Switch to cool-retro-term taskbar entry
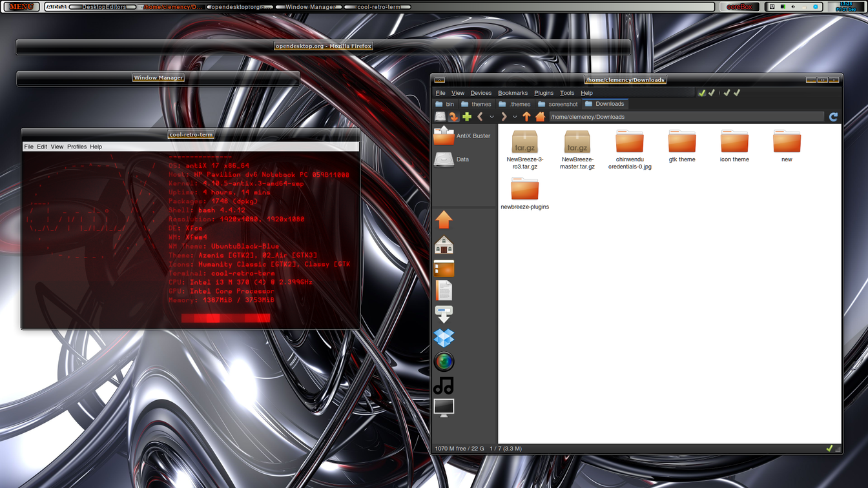 [378, 7]
